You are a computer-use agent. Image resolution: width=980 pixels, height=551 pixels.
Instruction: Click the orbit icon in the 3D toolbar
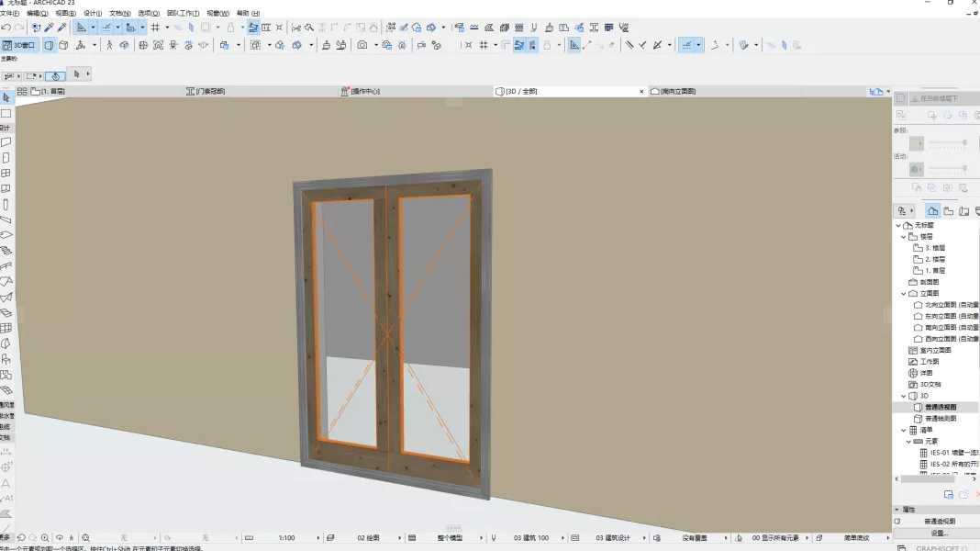click(125, 45)
